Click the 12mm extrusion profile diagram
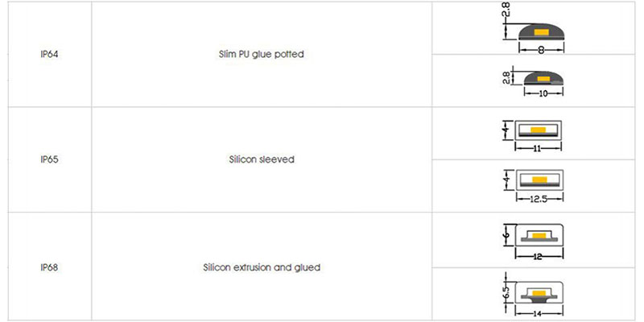This screenshot has width=644, height=322. pos(534,242)
